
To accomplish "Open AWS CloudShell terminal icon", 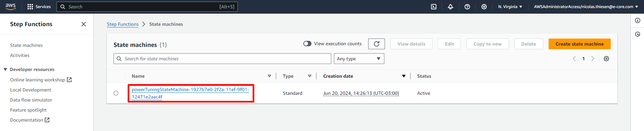I will [x=434, y=7].
